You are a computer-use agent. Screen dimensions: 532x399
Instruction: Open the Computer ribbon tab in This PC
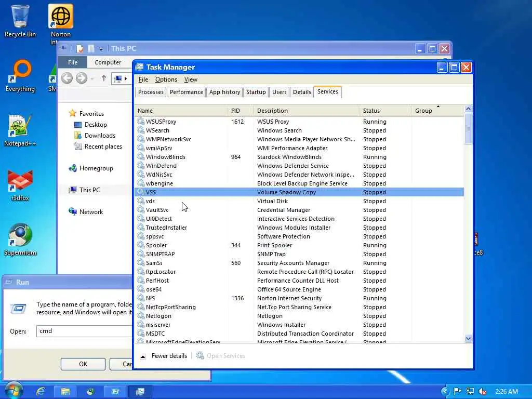[x=108, y=62]
